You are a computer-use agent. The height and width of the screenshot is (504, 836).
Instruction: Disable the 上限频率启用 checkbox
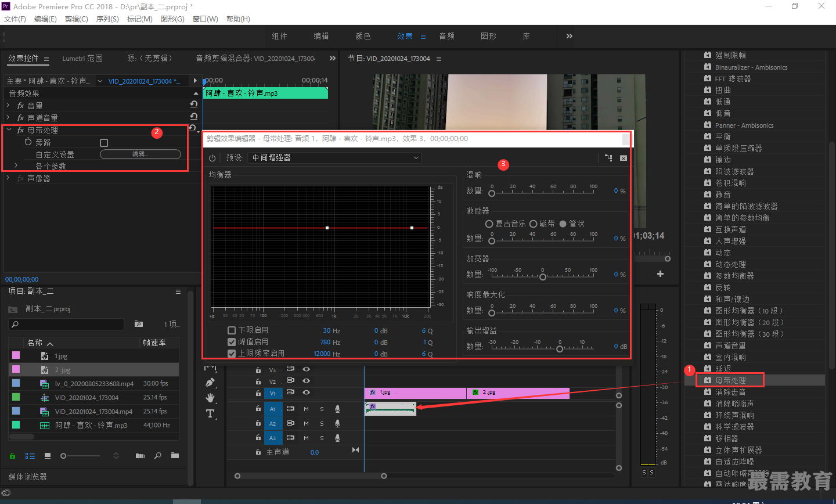click(232, 353)
